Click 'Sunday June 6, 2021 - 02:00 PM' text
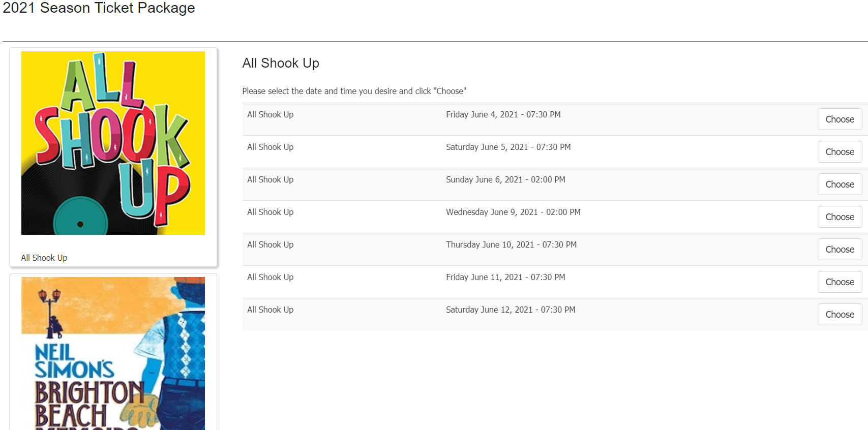 [505, 179]
